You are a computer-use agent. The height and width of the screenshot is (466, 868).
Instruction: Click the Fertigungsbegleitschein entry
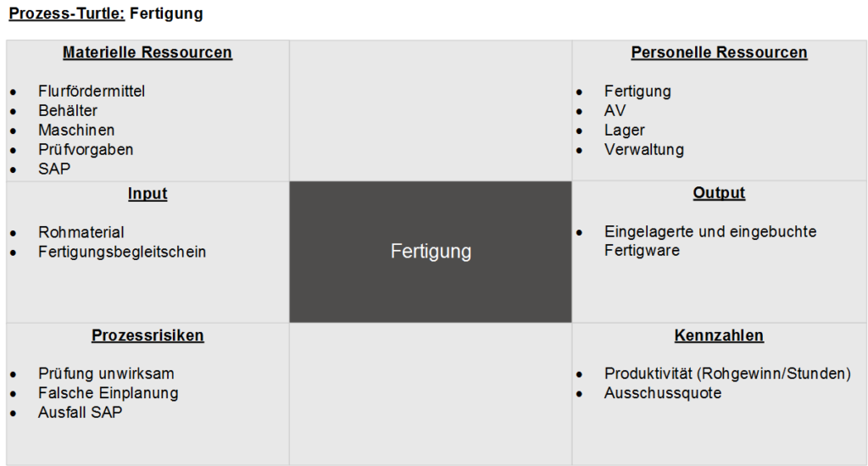(x=122, y=252)
